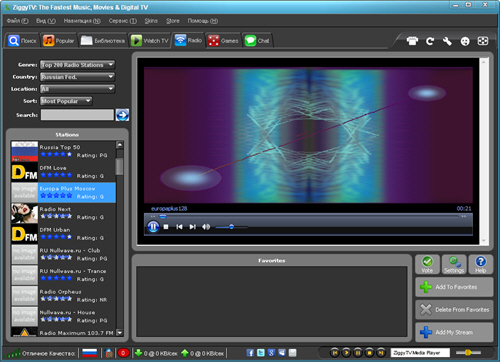This screenshot has height=362, width=500.
Task: Click the Russian flag icon in status bar
Action: click(89, 353)
